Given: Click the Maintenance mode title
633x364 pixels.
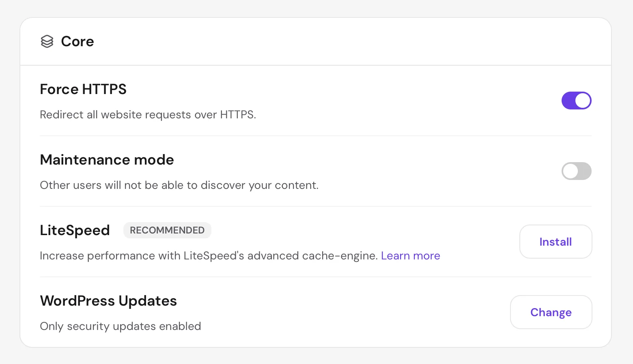Looking at the screenshot, I should tap(107, 160).
